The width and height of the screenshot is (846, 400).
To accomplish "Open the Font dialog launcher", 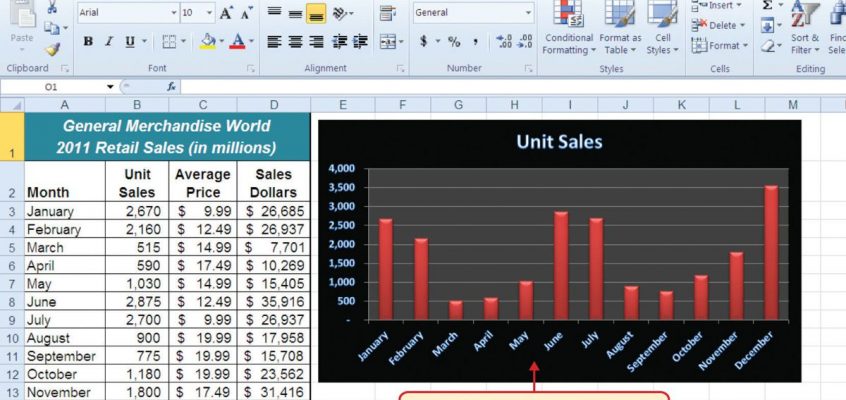I will pyautogui.click(x=250, y=69).
